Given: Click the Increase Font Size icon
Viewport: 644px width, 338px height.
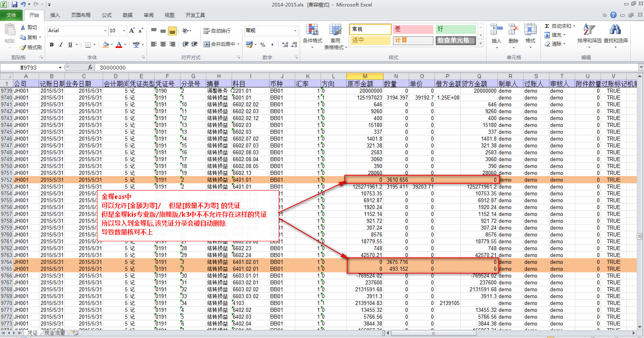Looking at the screenshot, I should click(132, 31).
